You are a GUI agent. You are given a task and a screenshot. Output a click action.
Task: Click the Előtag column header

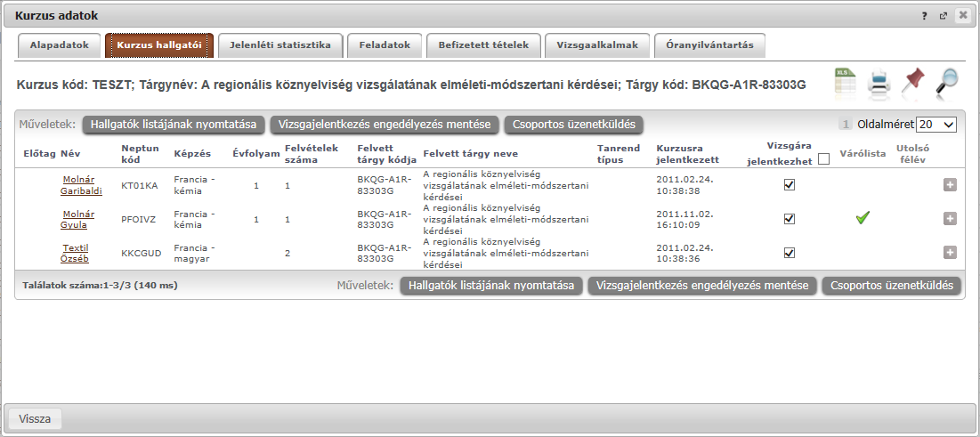[x=39, y=154]
